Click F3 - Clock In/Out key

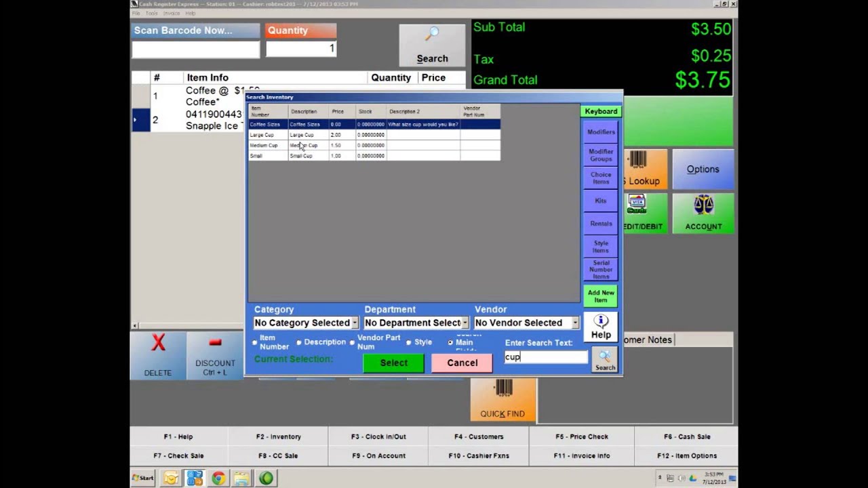(x=378, y=436)
